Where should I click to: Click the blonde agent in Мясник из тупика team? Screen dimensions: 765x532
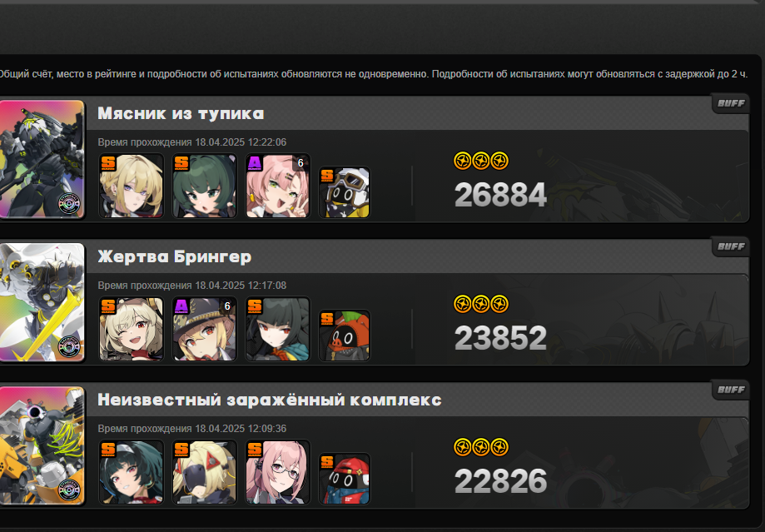point(132,186)
